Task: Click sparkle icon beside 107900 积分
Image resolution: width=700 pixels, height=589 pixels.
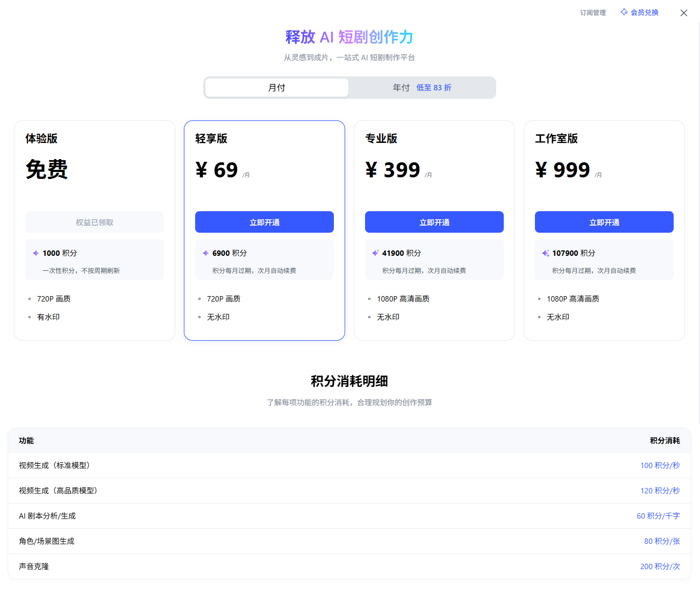Action: 545,253
